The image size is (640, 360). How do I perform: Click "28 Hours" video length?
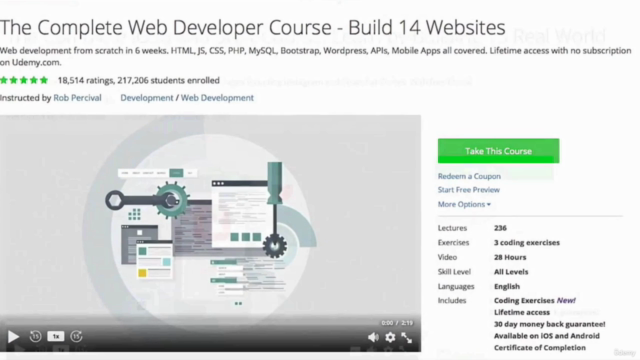point(510,258)
